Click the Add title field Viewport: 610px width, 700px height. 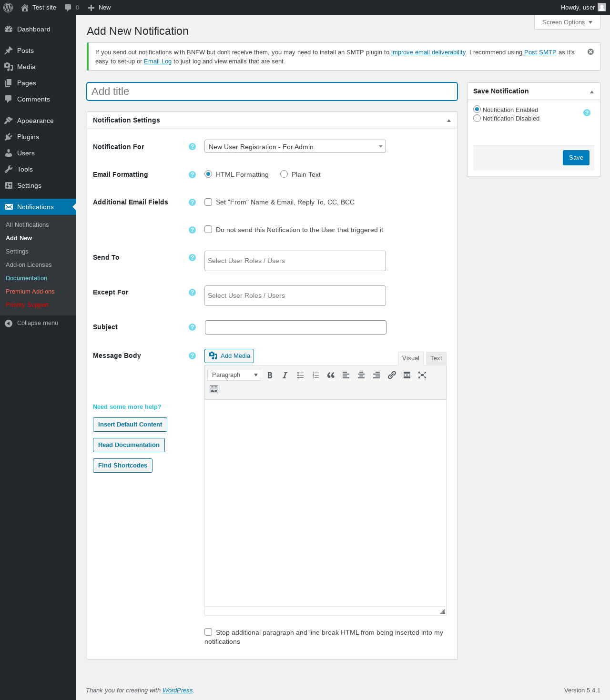(272, 91)
